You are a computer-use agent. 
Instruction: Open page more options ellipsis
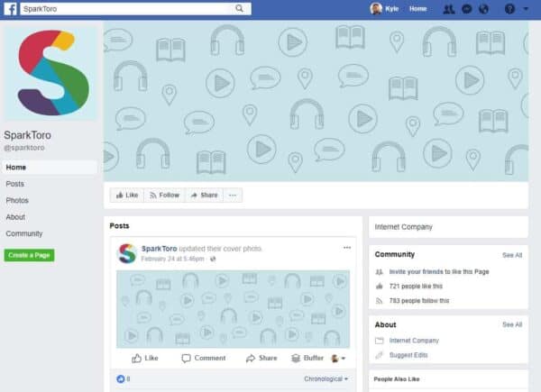(233, 196)
